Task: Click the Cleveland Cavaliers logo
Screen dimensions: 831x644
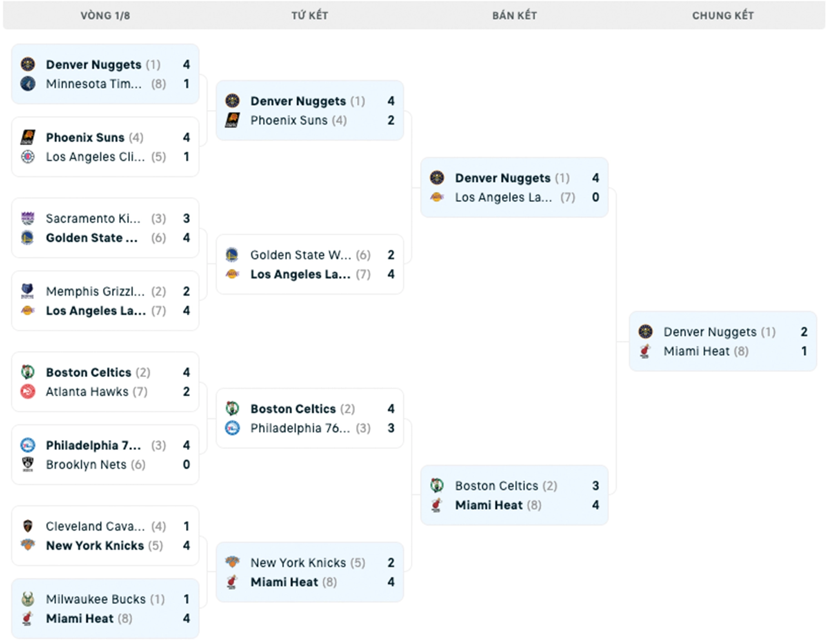Action: click(28, 526)
